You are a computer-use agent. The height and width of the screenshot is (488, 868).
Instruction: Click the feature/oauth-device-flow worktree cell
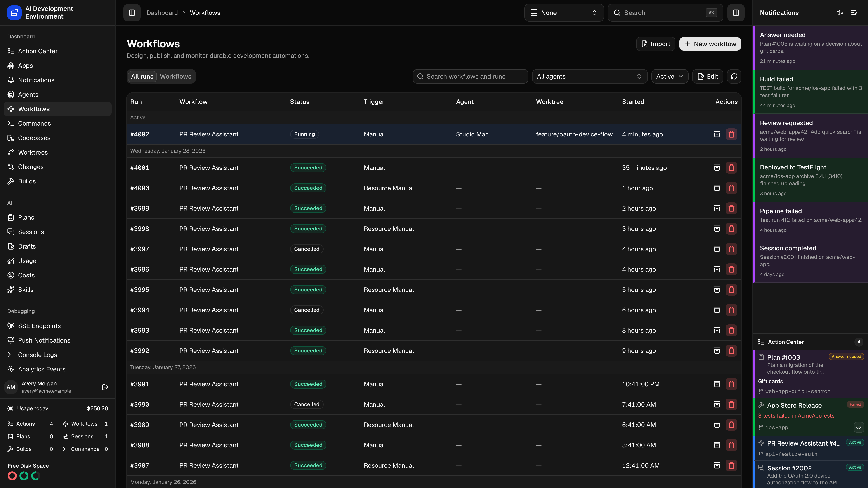[x=574, y=134]
